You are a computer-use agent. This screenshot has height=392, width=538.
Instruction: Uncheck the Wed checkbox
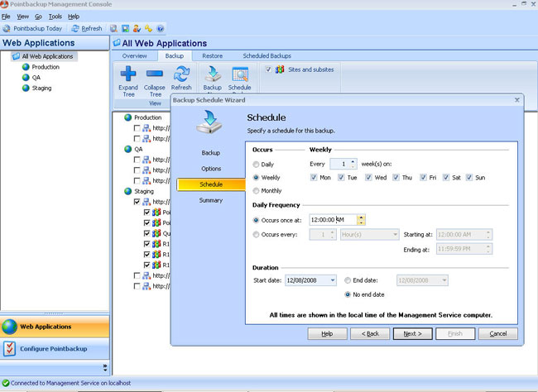point(368,177)
